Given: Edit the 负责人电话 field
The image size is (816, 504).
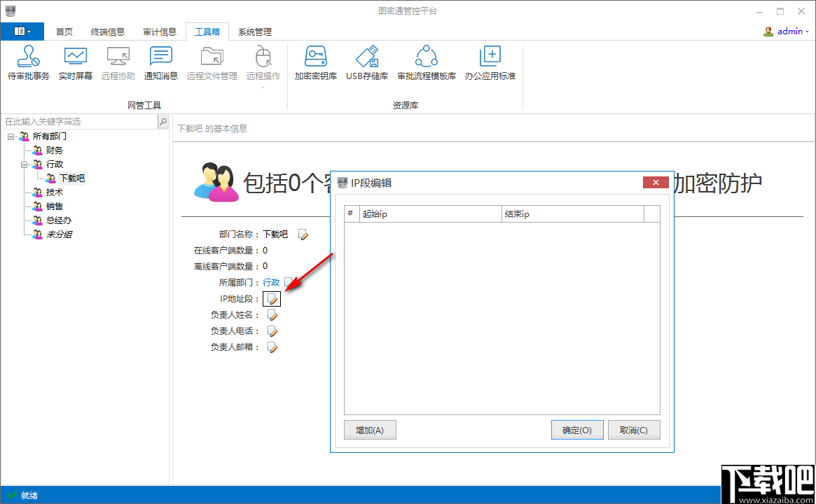Looking at the screenshot, I should [x=272, y=331].
